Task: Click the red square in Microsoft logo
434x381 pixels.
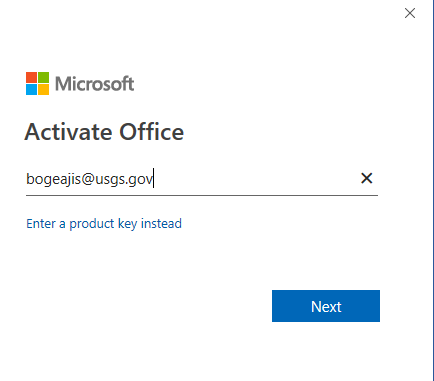Action: (32, 77)
